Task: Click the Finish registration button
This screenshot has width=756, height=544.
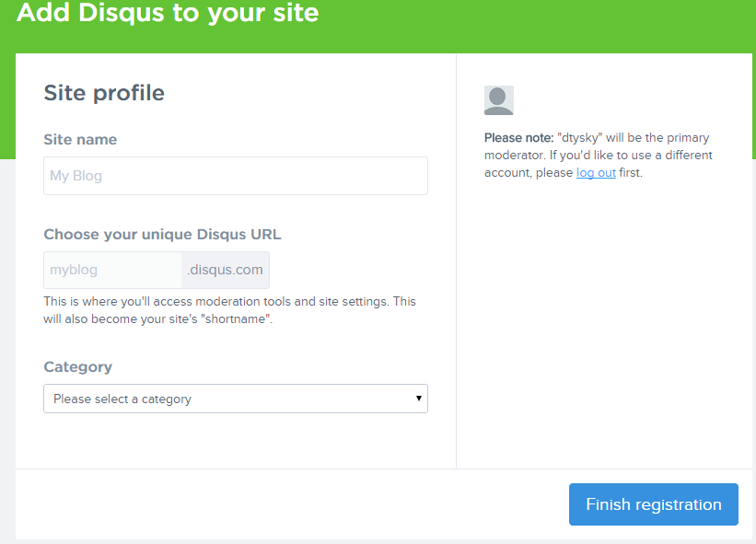Action: pos(653,504)
